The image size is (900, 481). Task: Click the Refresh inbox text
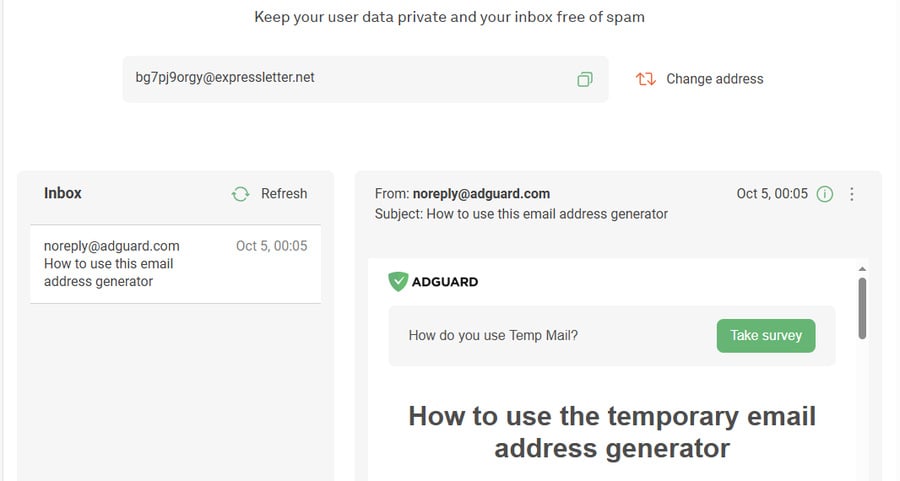284,193
